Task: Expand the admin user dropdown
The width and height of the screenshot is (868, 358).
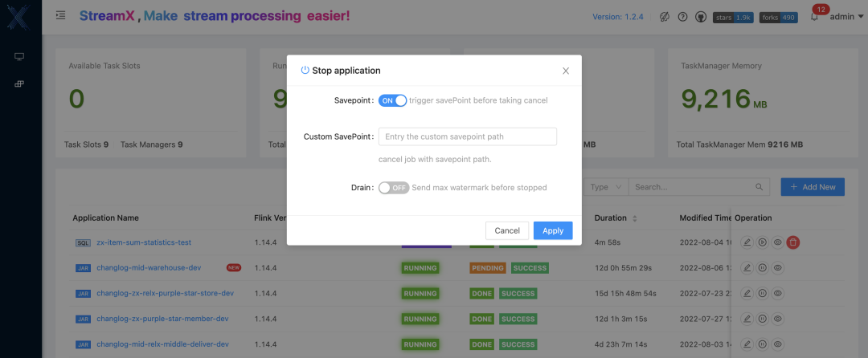Action: (x=846, y=17)
